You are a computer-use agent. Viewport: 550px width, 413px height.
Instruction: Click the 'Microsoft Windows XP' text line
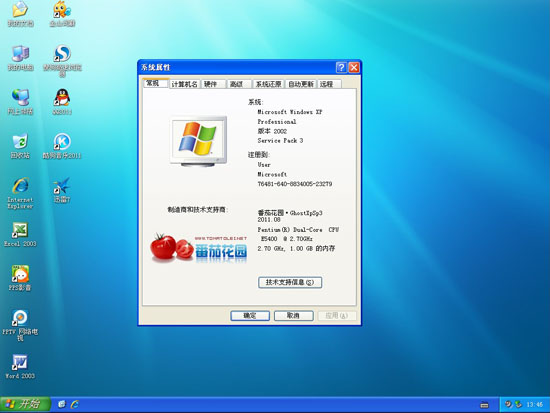coord(290,112)
